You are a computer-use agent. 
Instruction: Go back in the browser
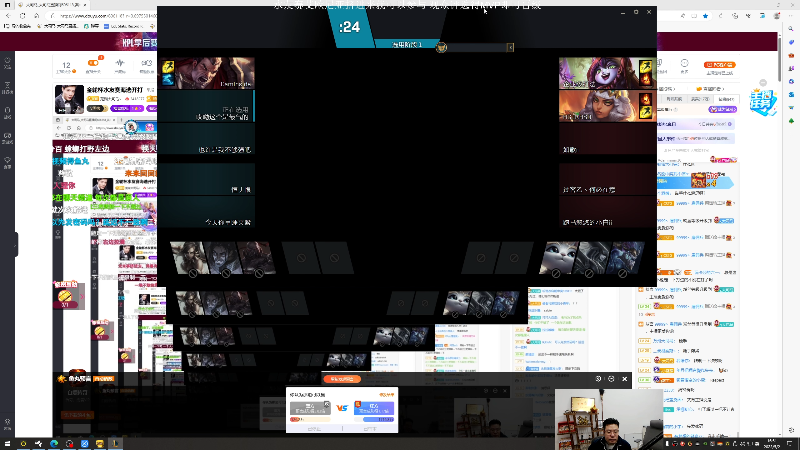pyautogui.click(x=8, y=16)
